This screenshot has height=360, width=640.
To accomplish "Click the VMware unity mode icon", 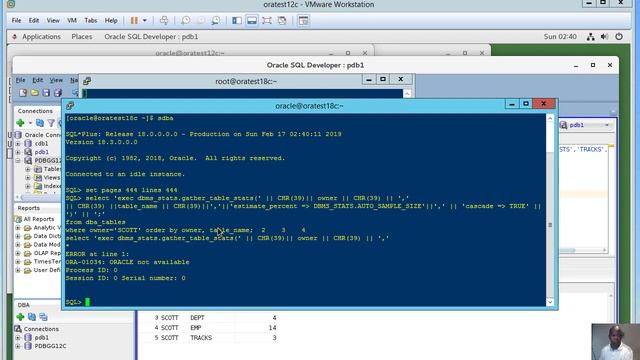I will [x=282, y=20].
